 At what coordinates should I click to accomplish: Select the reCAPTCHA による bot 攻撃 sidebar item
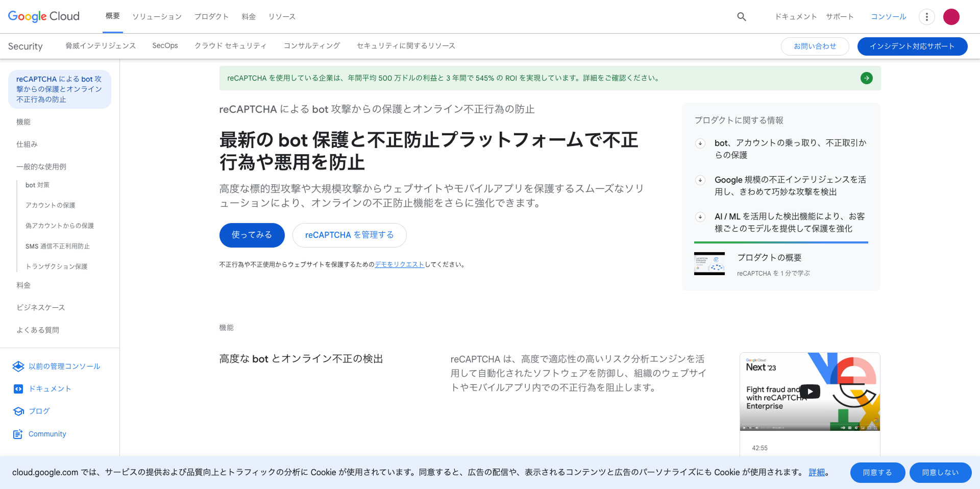[60, 89]
